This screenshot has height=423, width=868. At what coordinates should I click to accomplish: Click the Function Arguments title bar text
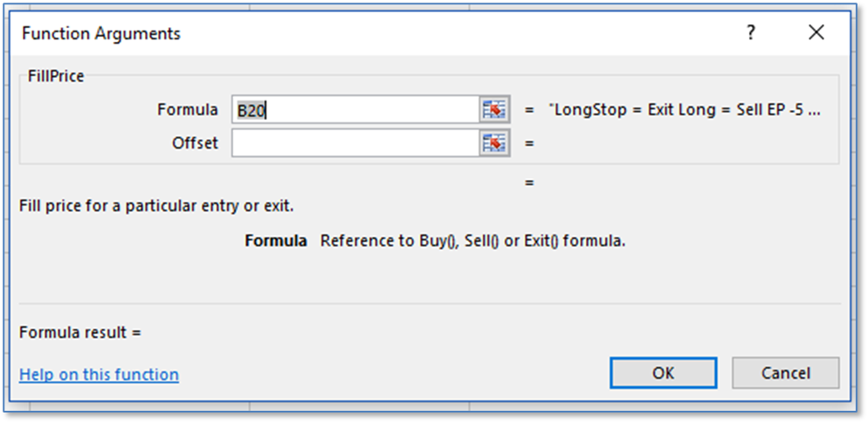101,33
